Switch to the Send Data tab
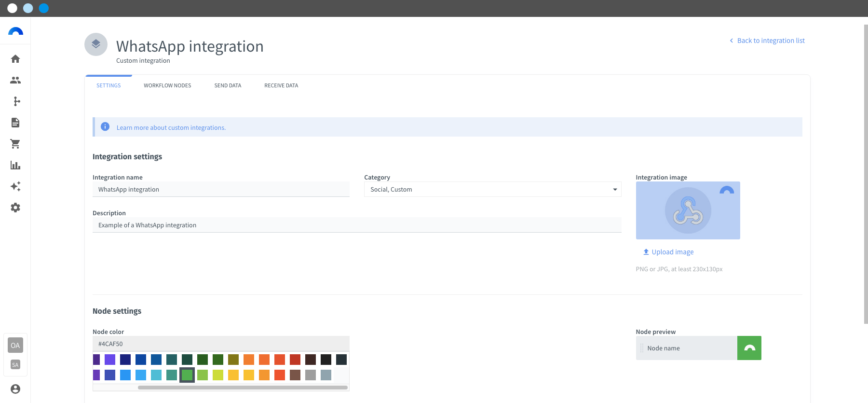 228,85
